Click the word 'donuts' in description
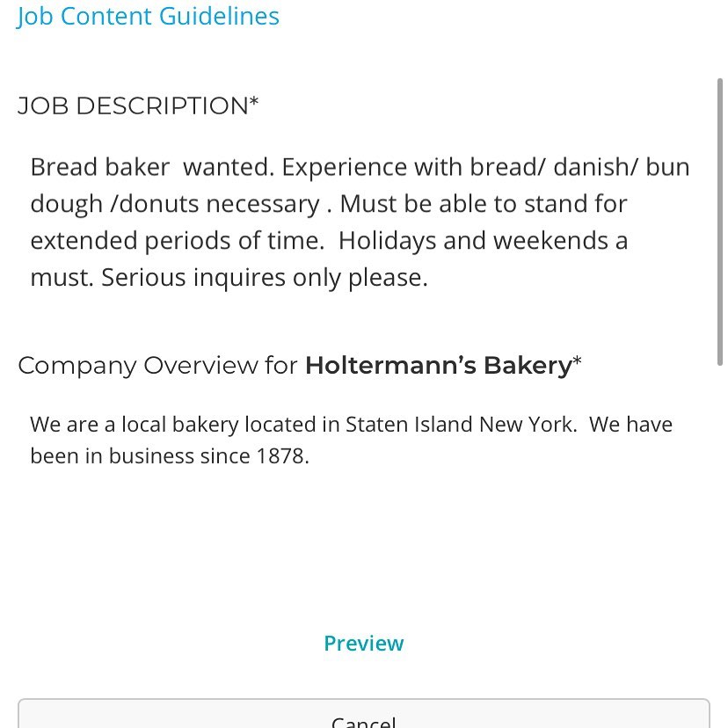 (159, 204)
